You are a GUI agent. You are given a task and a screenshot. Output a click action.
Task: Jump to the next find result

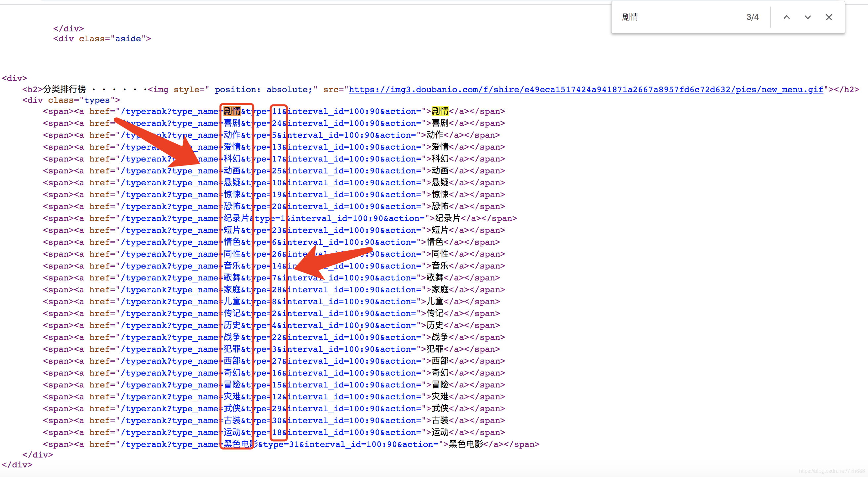808,17
